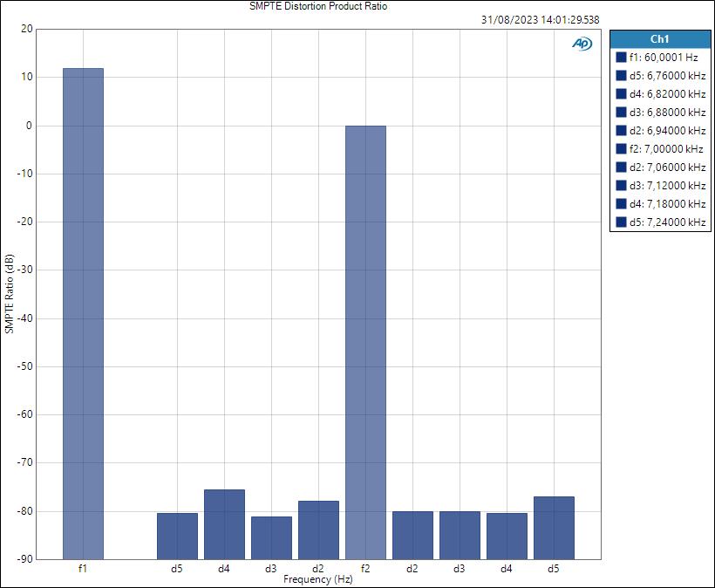The image size is (715, 588).
Task: Click the f2 label on the x-axis
Action: point(365,569)
